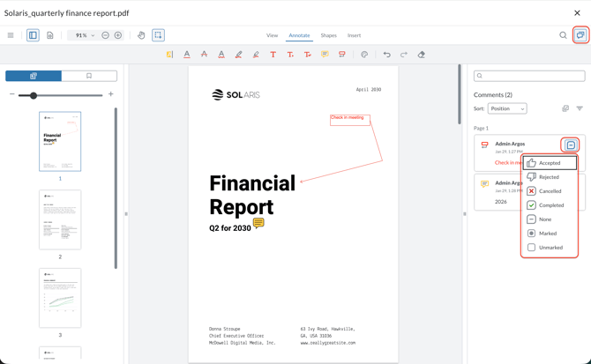Select the Eraser tool
Screen dimensions: 591x364
[x=422, y=55]
